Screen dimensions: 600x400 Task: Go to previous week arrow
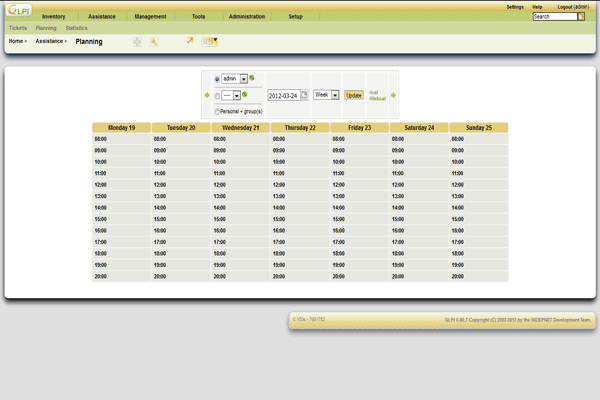click(207, 95)
